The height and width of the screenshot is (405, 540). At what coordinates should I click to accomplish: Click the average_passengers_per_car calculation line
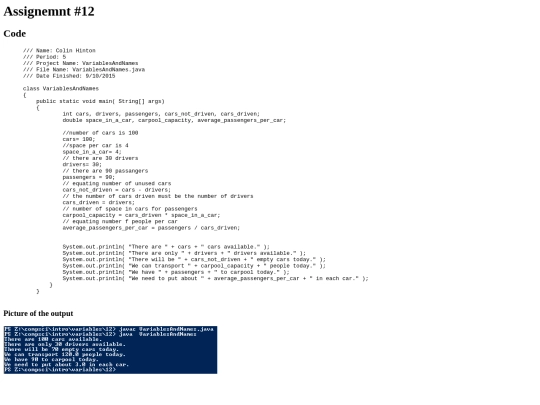(151, 228)
